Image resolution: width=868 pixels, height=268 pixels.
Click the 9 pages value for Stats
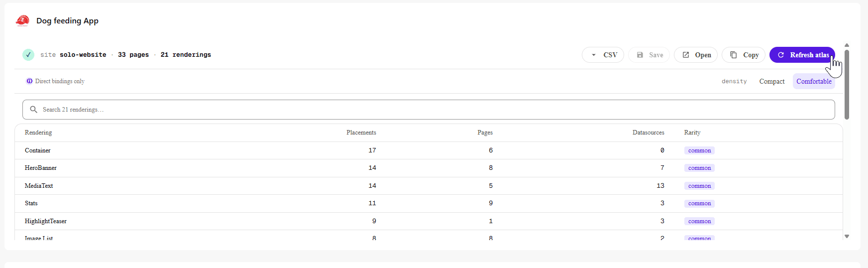pyautogui.click(x=491, y=203)
